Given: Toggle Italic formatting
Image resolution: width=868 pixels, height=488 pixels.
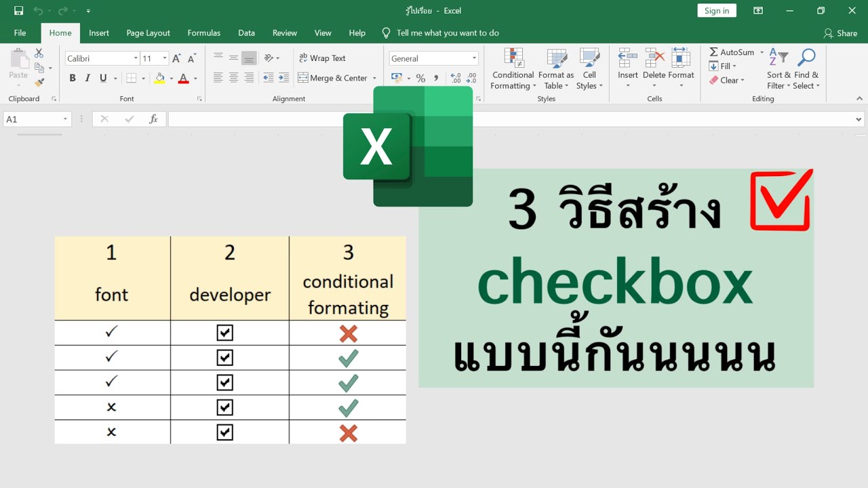Looking at the screenshot, I should [x=88, y=78].
